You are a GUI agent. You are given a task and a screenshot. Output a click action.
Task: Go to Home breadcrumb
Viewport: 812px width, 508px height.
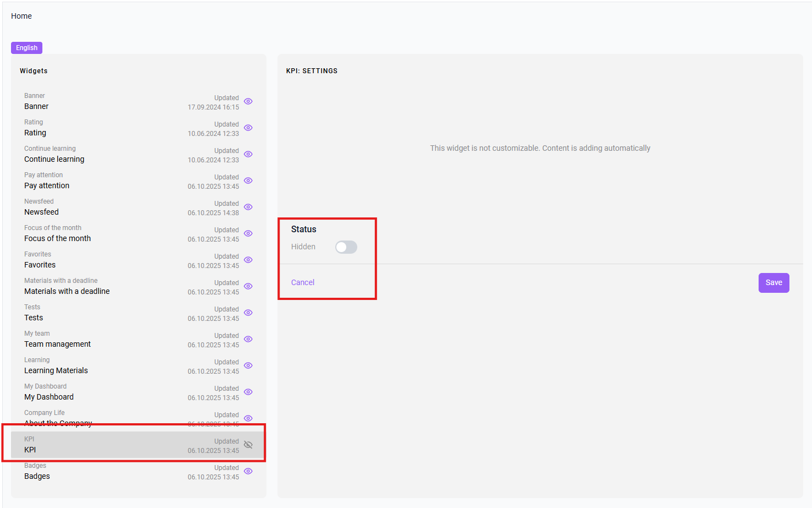point(21,16)
